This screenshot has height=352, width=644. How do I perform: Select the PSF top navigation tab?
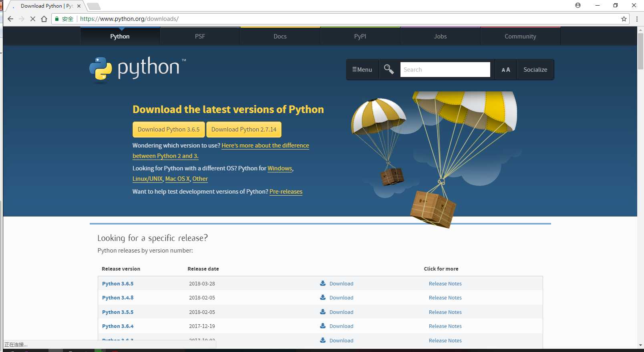tap(200, 36)
